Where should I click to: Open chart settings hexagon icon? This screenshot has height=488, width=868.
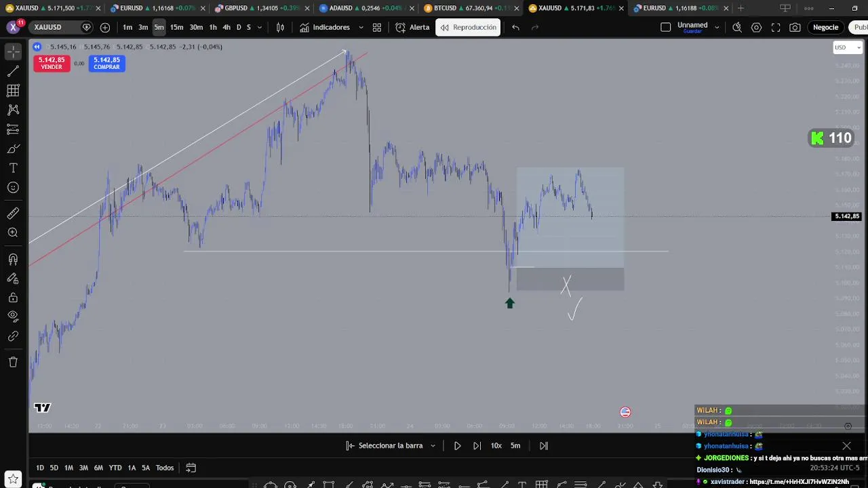pos(756,27)
